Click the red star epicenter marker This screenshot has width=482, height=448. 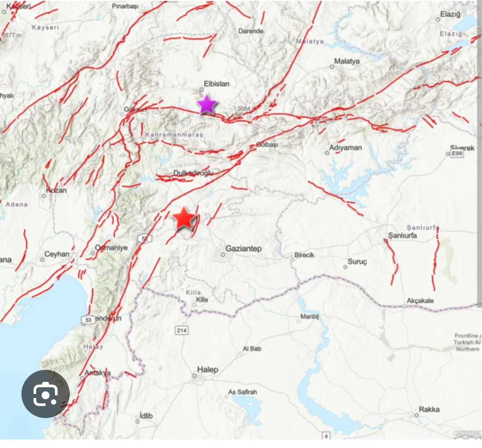pyautogui.click(x=184, y=218)
